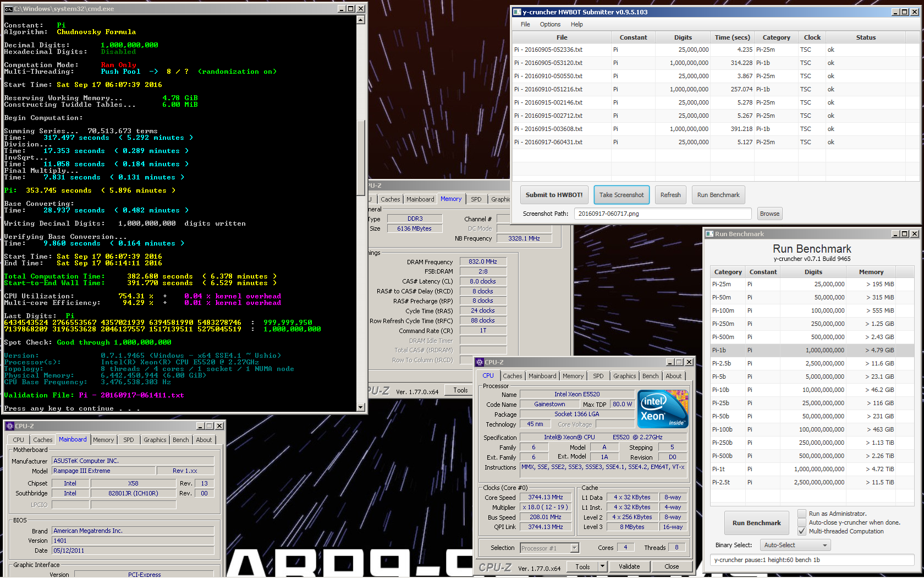The width and height of the screenshot is (924, 578).
Task: Open the Options menu in HWBOT Submitter
Action: [550, 24]
